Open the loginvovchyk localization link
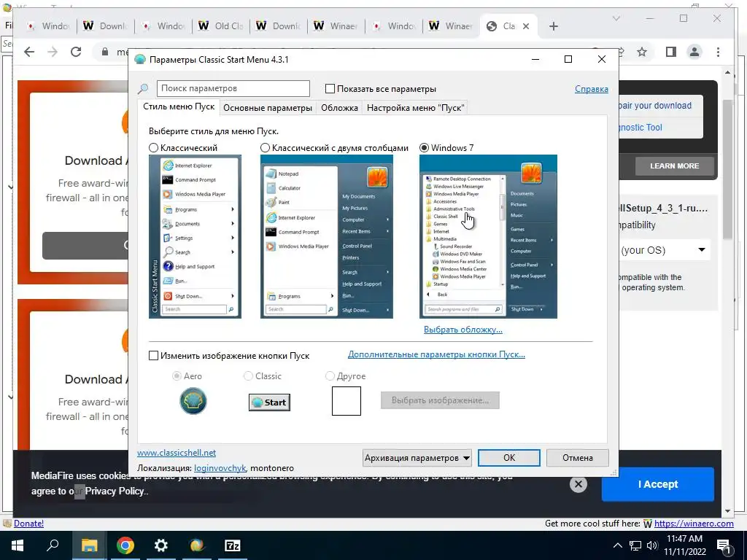Screen dimensions: 747x560 [220, 468]
